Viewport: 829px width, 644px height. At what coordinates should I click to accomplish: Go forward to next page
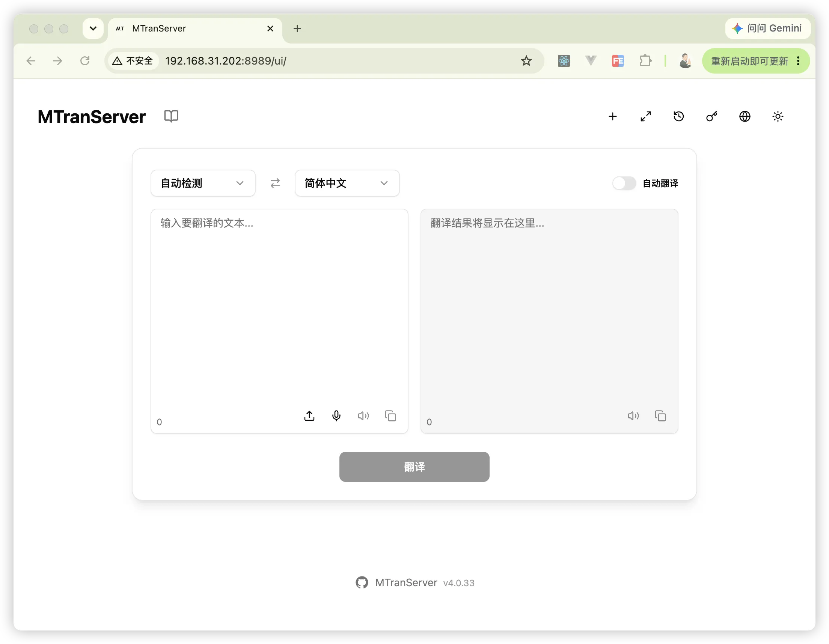58,61
